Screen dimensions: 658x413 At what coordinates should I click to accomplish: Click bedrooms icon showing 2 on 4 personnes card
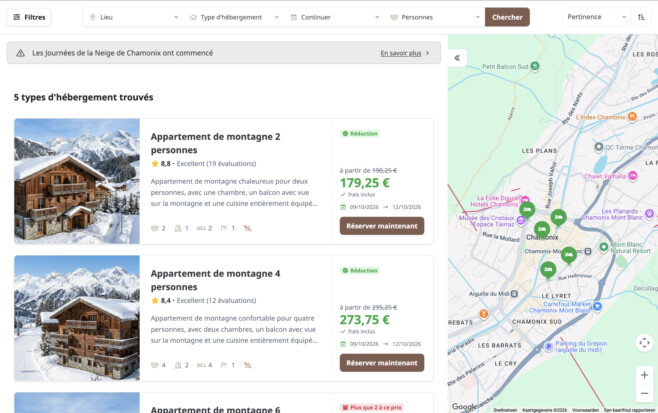pyautogui.click(x=178, y=365)
